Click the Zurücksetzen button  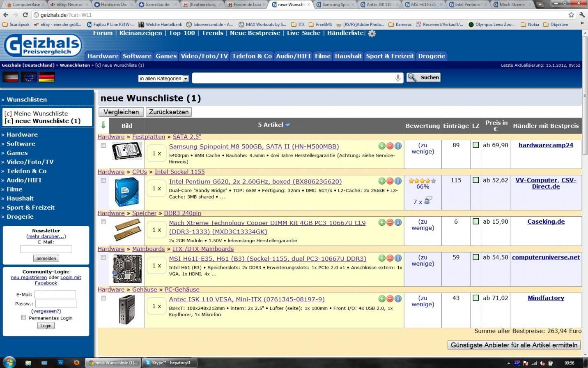tap(169, 112)
